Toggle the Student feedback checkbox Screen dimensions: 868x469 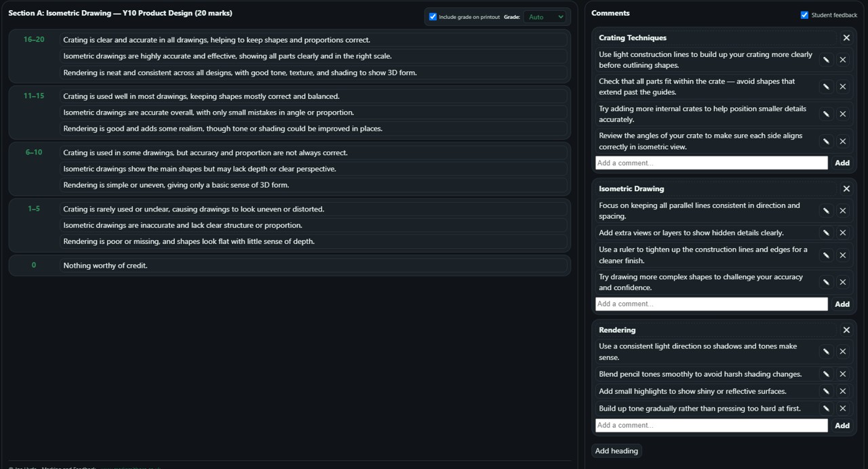click(804, 15)
